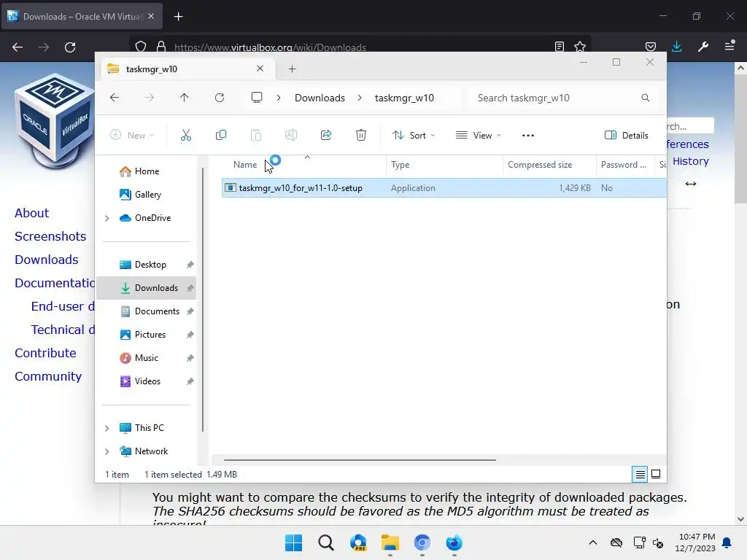747x560 pixels.
Task: Open the Contribute link on VirtualBox page
Action: (x=45, y=353)
